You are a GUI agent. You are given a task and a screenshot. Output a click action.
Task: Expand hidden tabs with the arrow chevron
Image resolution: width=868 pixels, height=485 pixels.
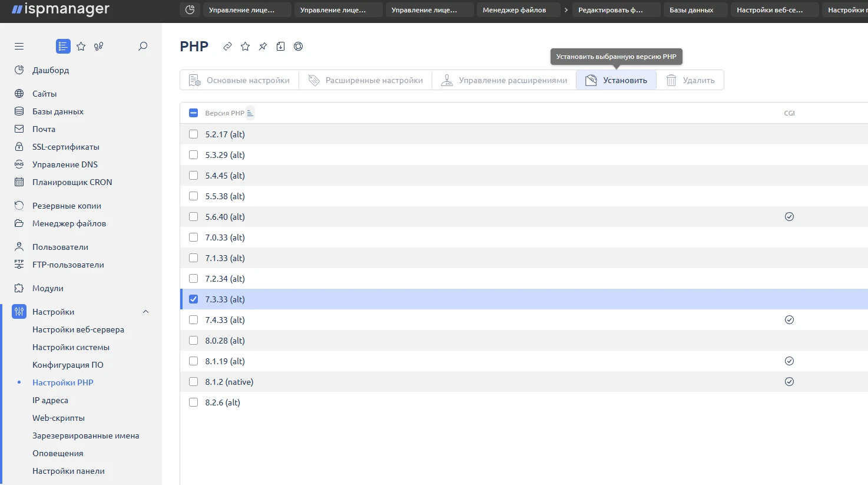[566, 10]
